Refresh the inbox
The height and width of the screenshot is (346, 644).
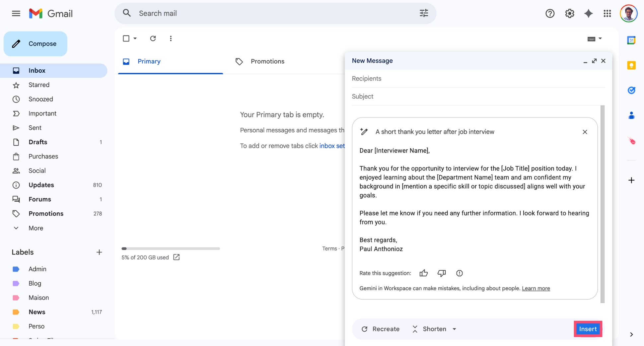153,38
